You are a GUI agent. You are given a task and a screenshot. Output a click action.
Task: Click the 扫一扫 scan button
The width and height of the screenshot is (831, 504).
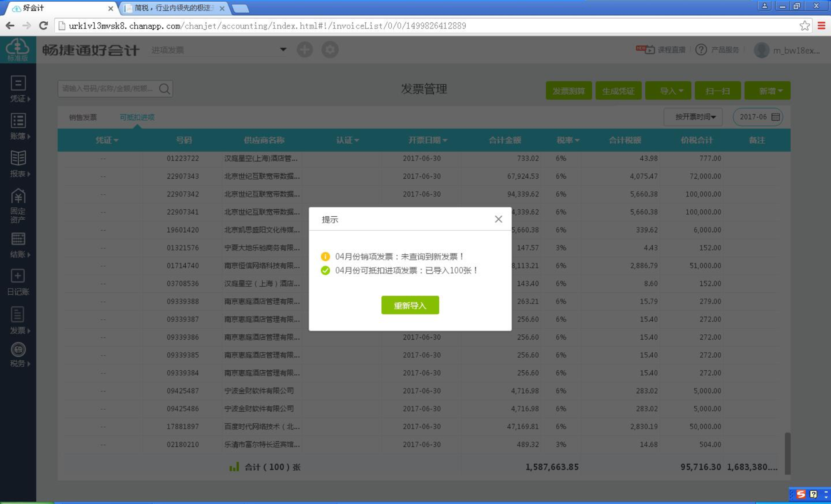[718, 90]
